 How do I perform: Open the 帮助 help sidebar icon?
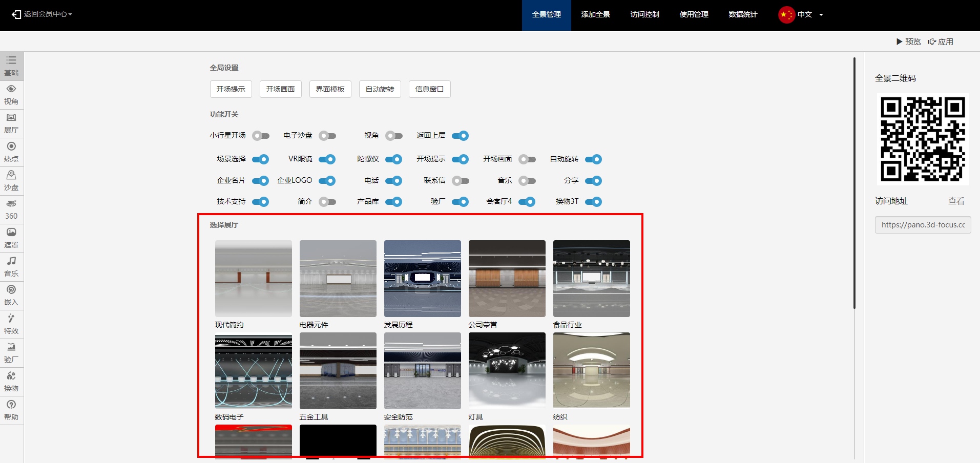[x=11, y=410]
